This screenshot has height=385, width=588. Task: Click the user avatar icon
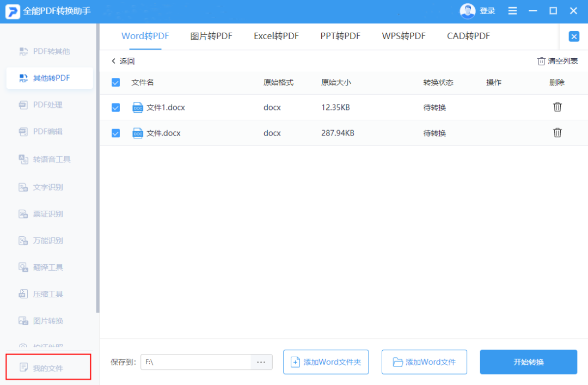(467, 11)
